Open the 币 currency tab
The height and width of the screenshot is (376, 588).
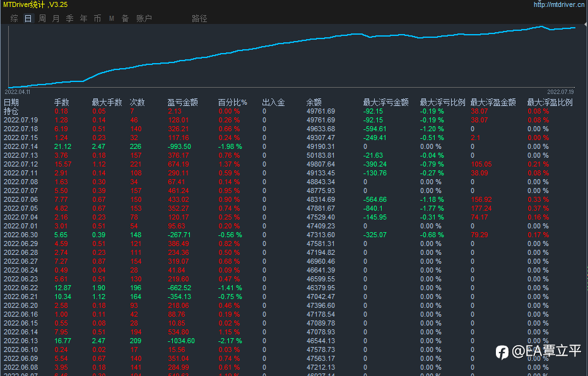[x=98, y=18]
